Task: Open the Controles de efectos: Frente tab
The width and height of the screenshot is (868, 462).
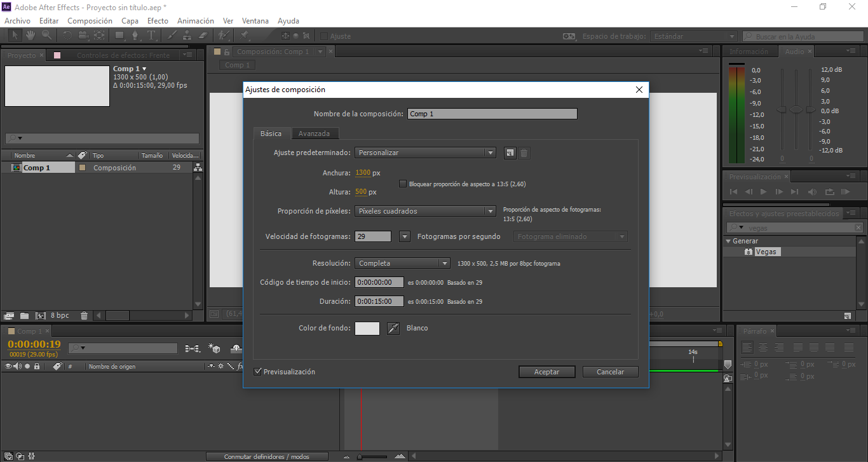Action: (x=123, y=55)
